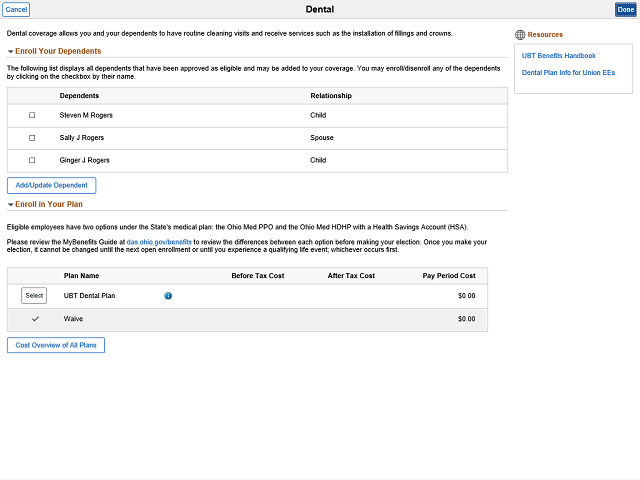Click the checkmark icon in Waive row
640x480 pixels.
click(x=35, y=319)
